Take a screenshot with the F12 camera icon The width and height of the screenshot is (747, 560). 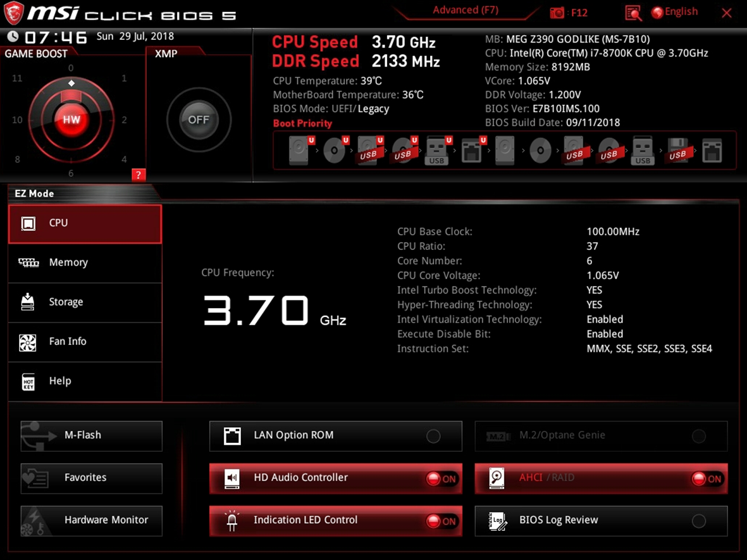pyautogui.click(x=557, y=13)
